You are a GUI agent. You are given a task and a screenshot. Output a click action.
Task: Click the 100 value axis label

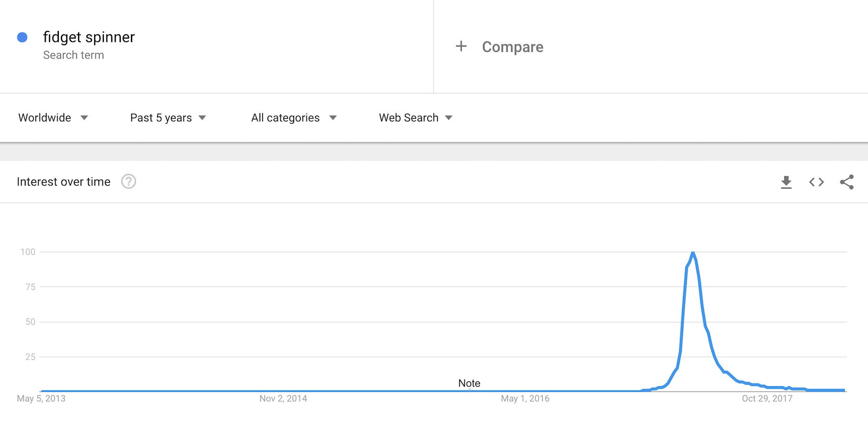click(28, 252)
